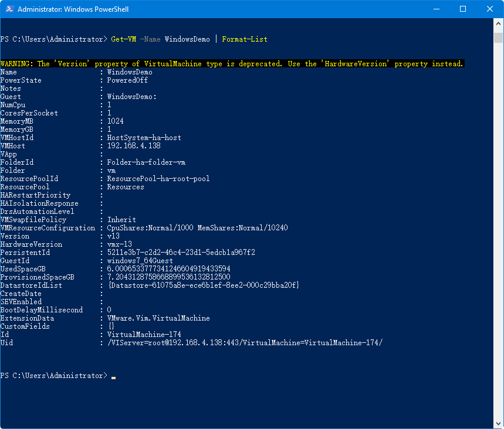Click the PersistentId GUID value
Viewport: 504px width, 429px height.
pyautogui.click(x=181, y=253)
